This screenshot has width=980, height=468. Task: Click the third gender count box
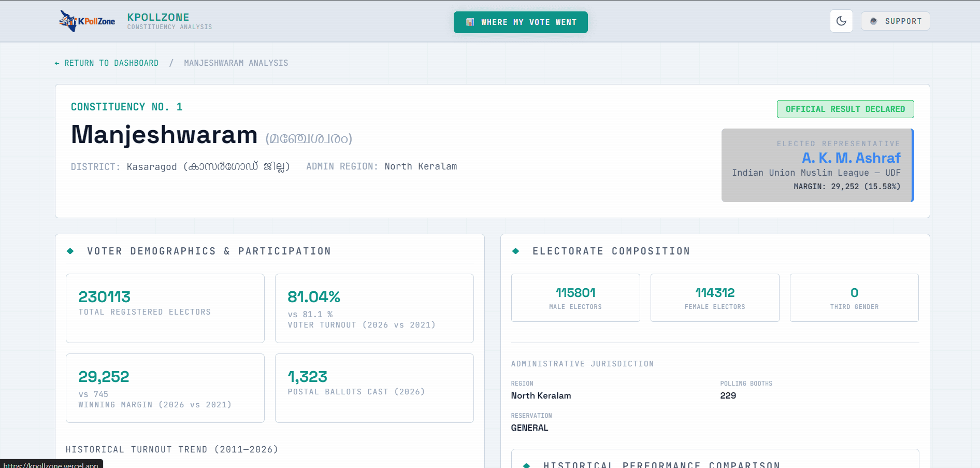(854, 298)
